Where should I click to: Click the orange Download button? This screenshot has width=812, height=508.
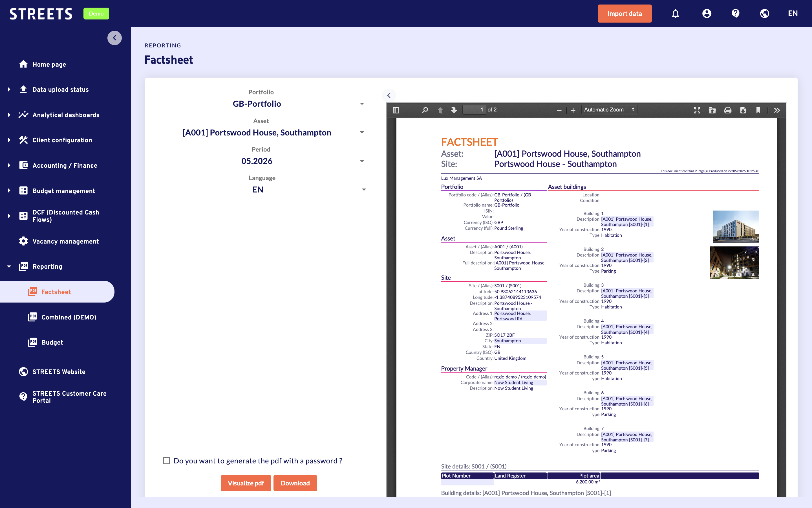tap(295, 483)
